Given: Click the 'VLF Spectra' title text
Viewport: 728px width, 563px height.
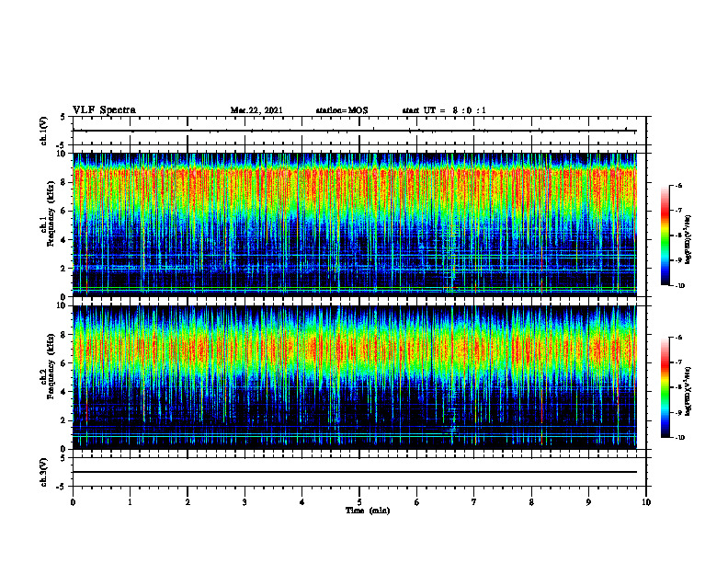Looking at the screenshot, I should pos(104,110).
